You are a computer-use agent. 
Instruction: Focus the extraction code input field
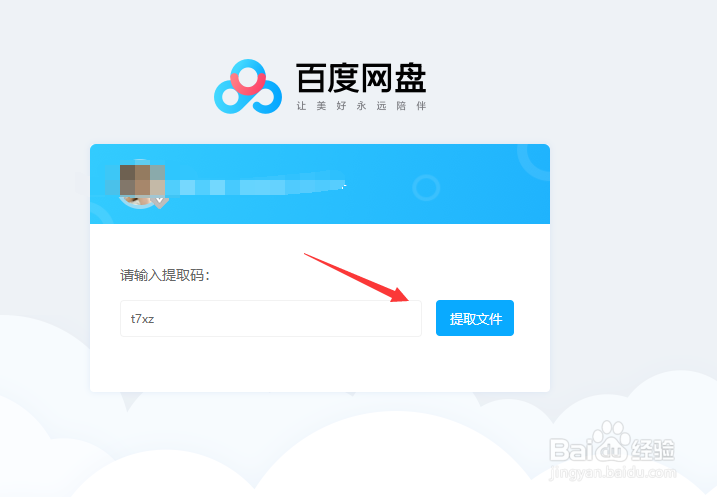[271, 319]
